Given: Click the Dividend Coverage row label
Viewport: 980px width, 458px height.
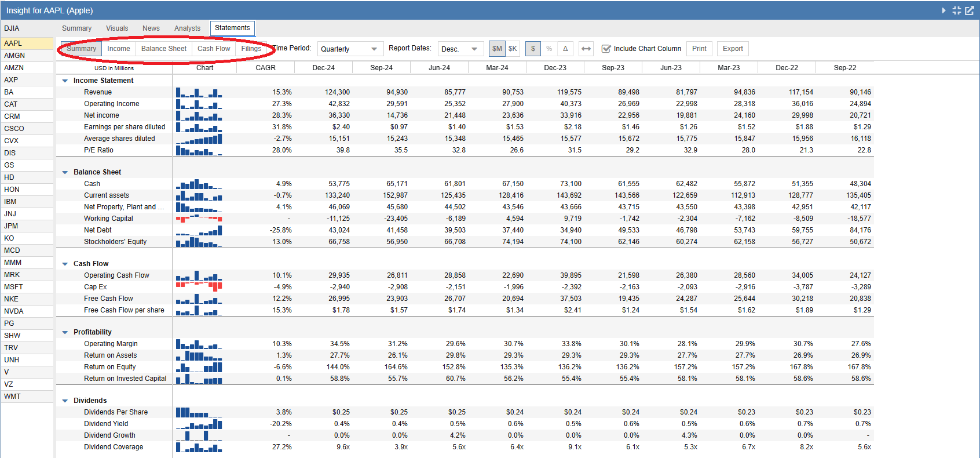Looking at the screenshot, I should pyautogui.click(x=114, y=447).
